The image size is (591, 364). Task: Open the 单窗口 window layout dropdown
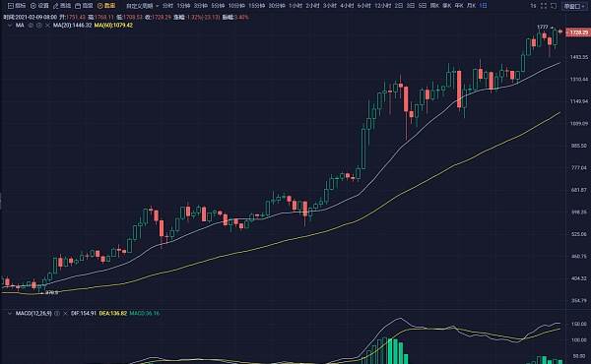coord(574,6)
